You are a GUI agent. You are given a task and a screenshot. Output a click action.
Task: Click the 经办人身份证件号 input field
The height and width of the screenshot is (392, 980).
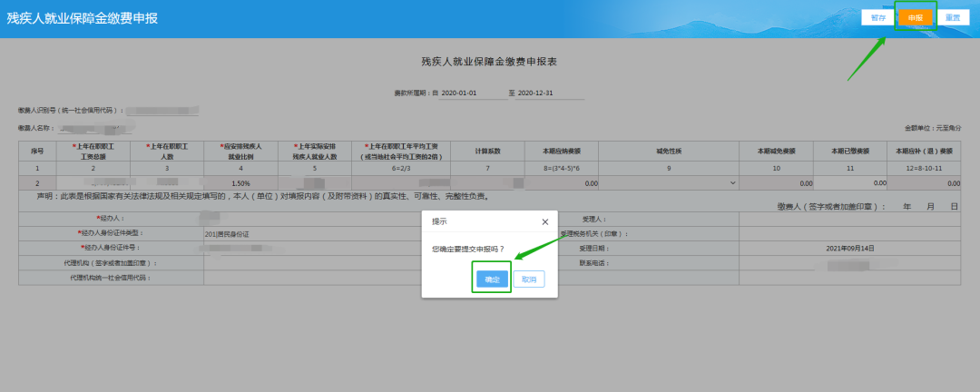tap(312, 249)
